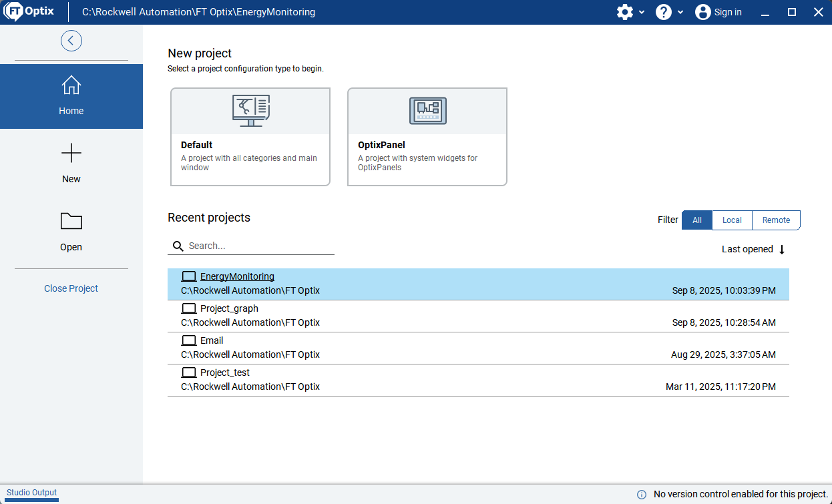Viewport: 832px width, 504px height.
Task: Click the version control info icon
Action: click(642, 495)
